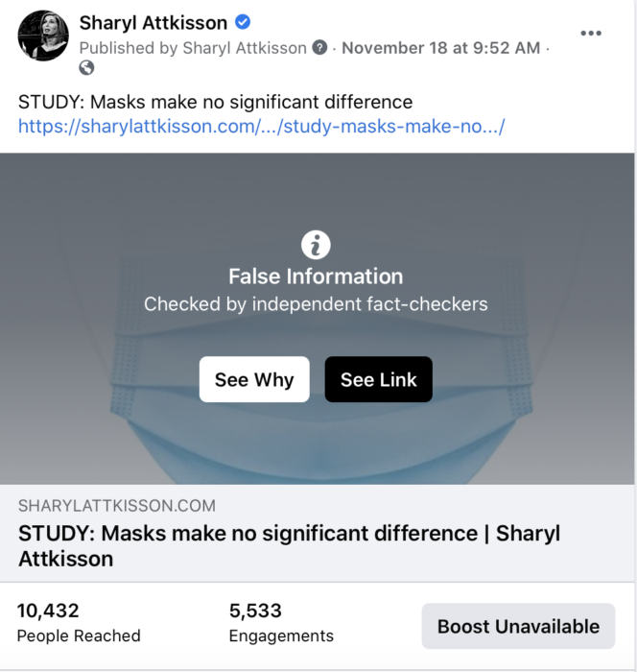Open the three-dot post options menu
This screenshot has width=637, height=672.
click(591, 34)
